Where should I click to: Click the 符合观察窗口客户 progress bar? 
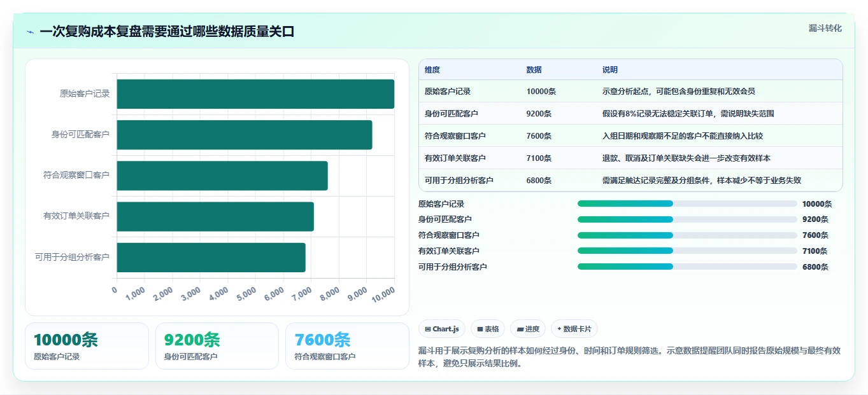point(687,235)
